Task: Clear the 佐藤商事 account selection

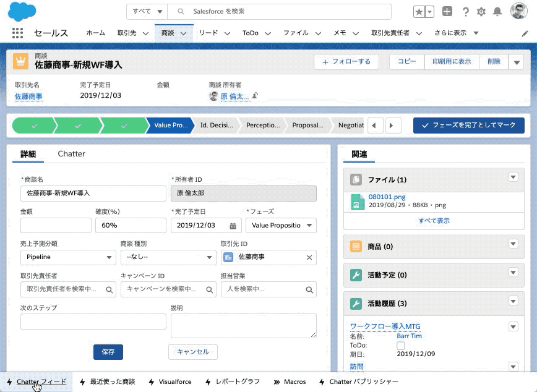Action: pos(309,257)
